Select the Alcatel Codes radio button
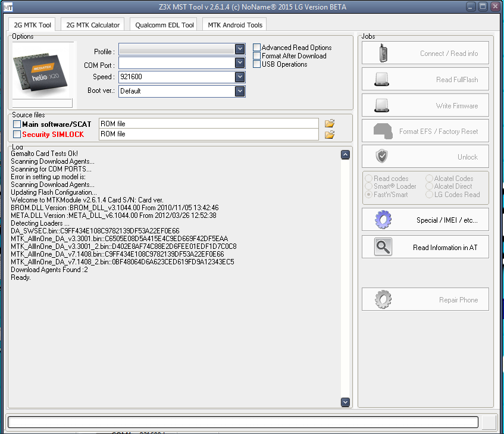This screenshot has height=434, width=504. [x=429, y=179]
